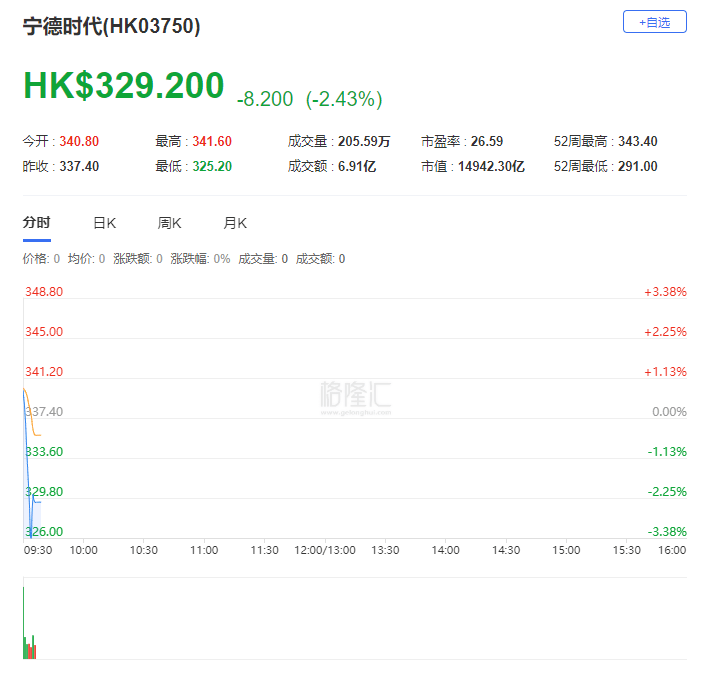Click the 13:30 time axis label
Screen dimensions: 727x687
click(385, 550)
